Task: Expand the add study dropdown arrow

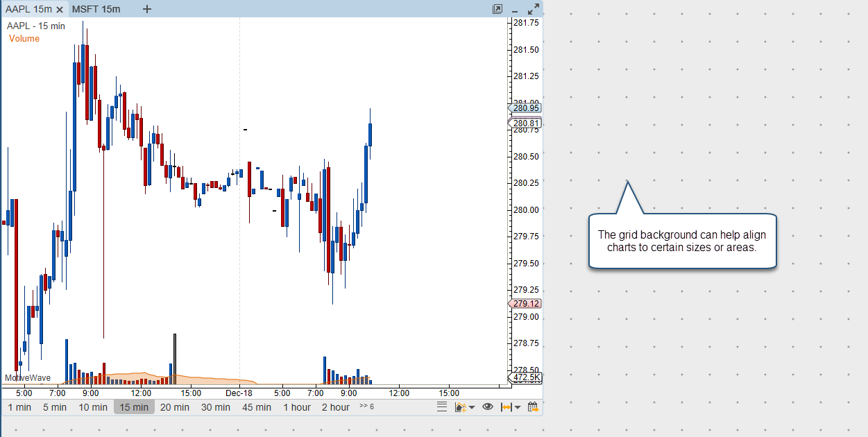Action: point(472,408)
